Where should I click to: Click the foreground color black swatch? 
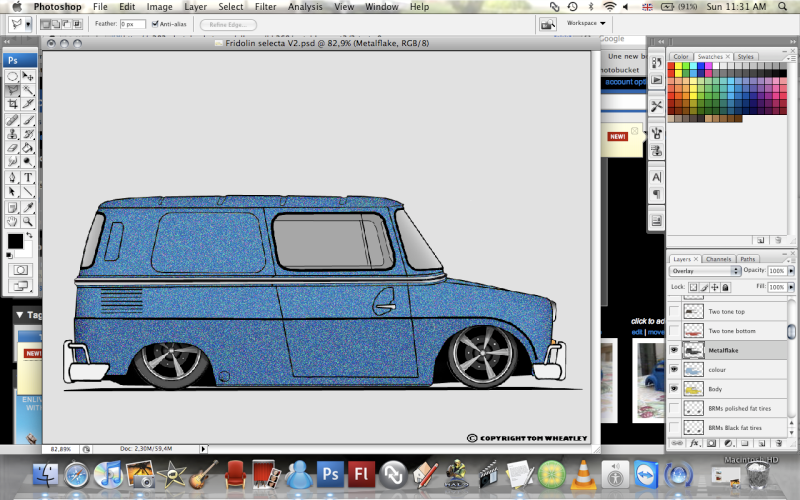click(15, 241)
